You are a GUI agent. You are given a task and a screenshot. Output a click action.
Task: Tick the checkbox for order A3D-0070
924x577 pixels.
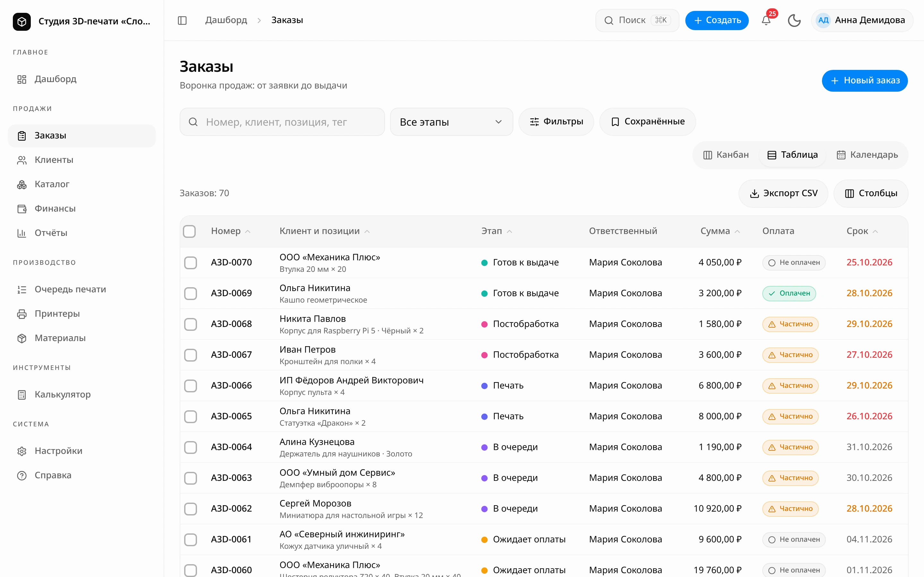click(x=191, y=263)
